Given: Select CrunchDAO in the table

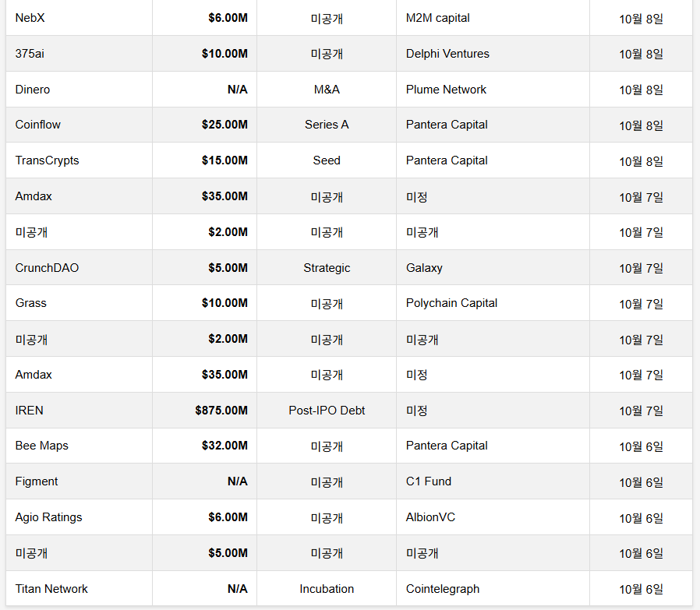Looking at the screenshot, I should 47,268.
